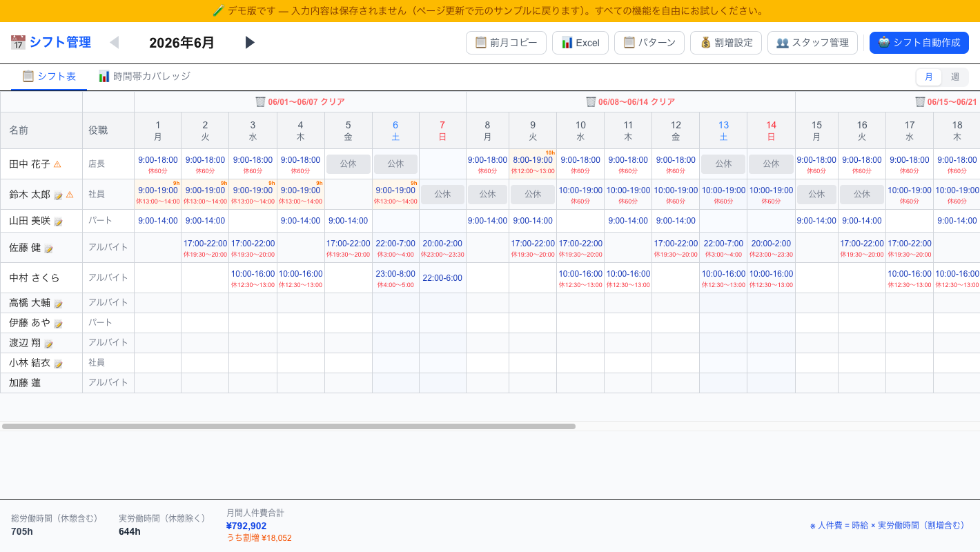
Task: Open 中村 さくら's 10:00-16:00 shift on day 3
Action: coord(253,278)
